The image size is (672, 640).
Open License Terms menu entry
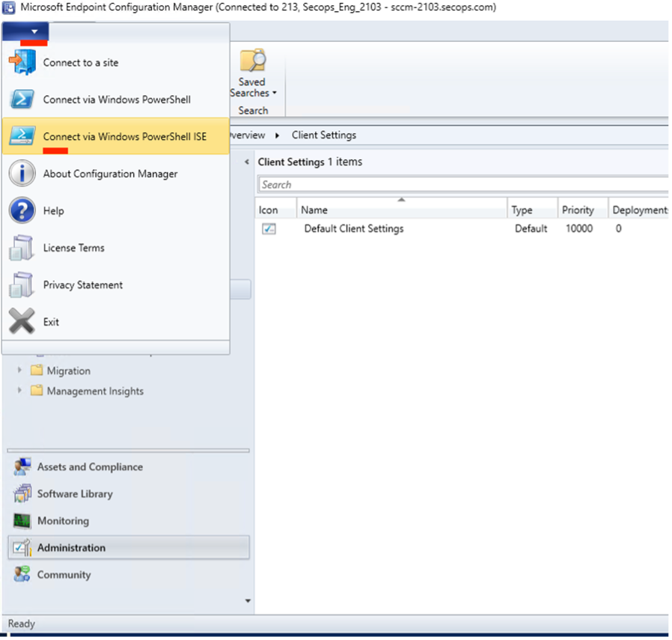point(116,248)
